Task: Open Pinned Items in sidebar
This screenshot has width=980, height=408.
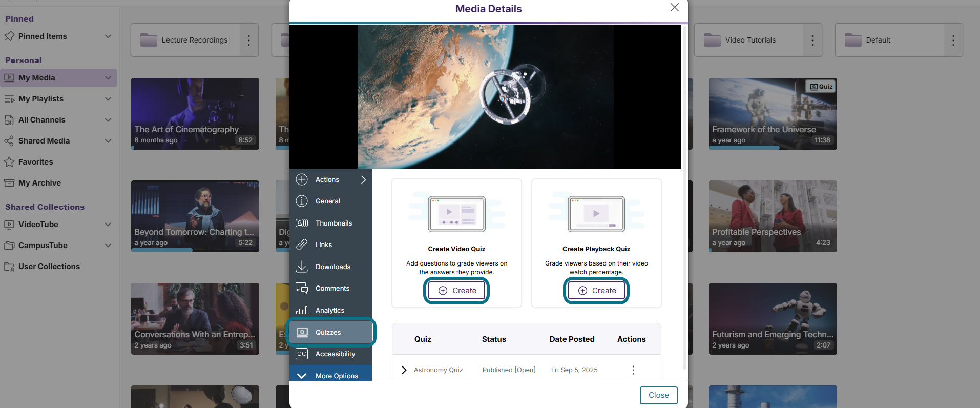Action: click(x=43, y=36)
